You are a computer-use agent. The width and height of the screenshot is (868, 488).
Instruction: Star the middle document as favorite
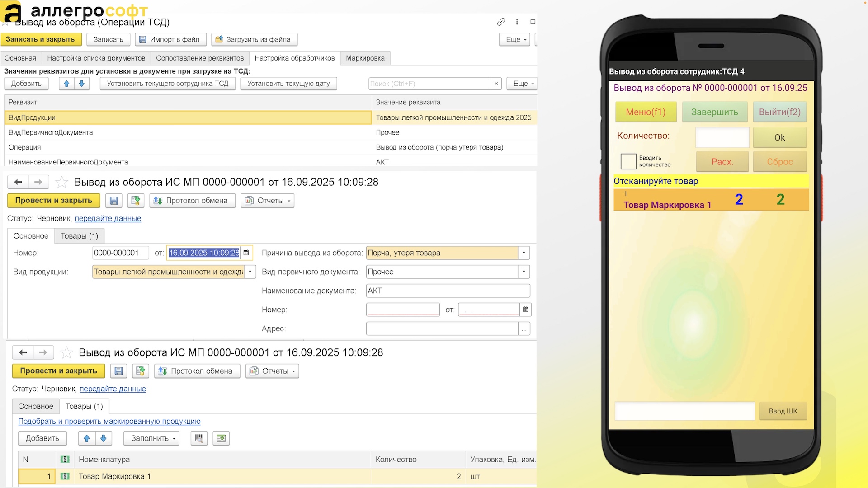61,182
